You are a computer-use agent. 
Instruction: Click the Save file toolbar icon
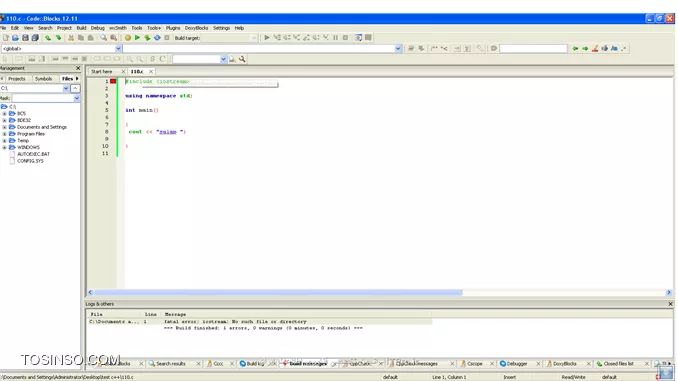25,38
